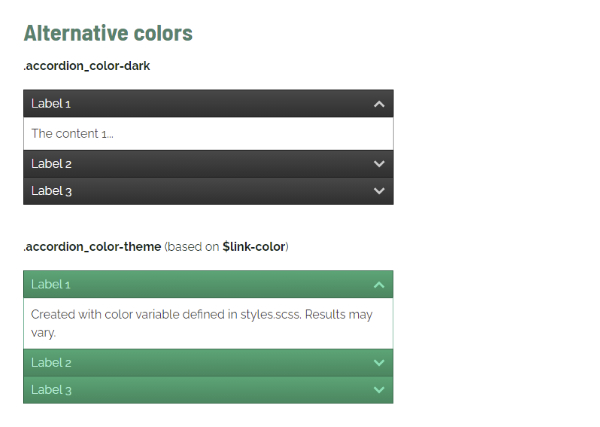Image resolution: width=600 pixels, height=427 pixels.
Task: Expand dark accordion Label 3 chevron
Action: tap(379, 191)
